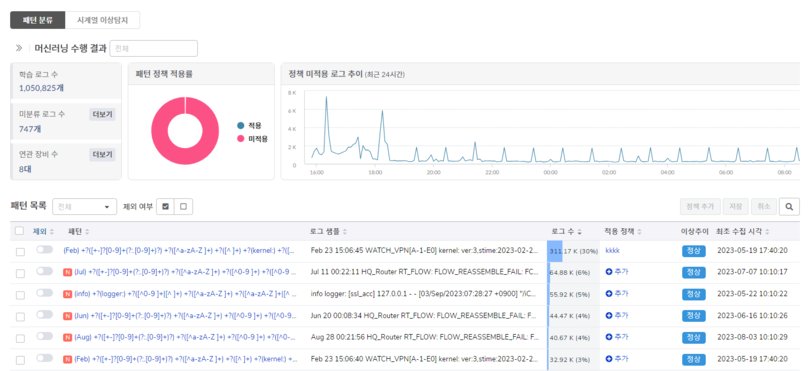The image size is (810, 371).
Task: Click plus icon in 32.92 K row
Action: [609, 359]
